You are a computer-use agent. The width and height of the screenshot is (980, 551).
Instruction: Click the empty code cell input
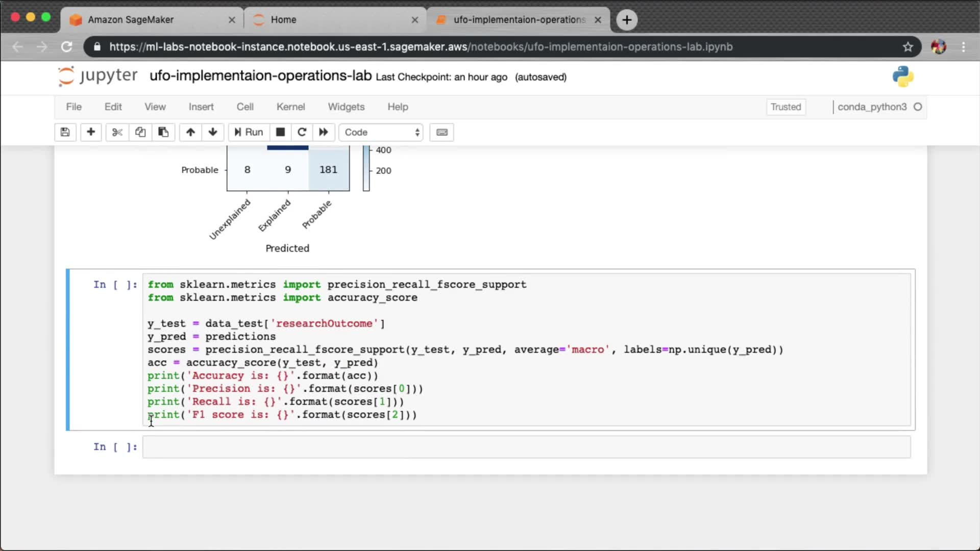click(526, 447)
